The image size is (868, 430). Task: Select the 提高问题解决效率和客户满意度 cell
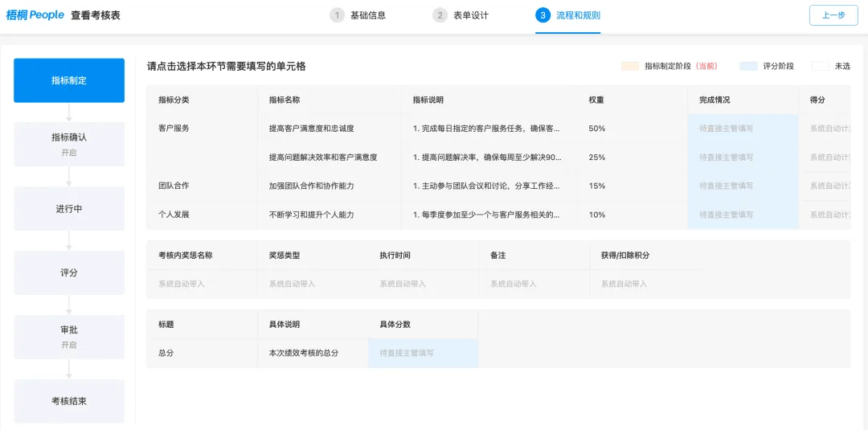(330, 158)
